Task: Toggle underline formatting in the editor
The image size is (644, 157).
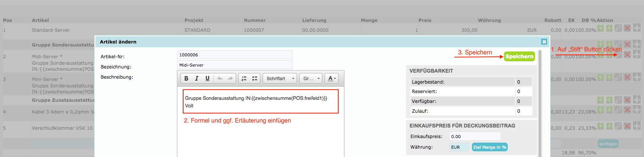Action: 207,78
